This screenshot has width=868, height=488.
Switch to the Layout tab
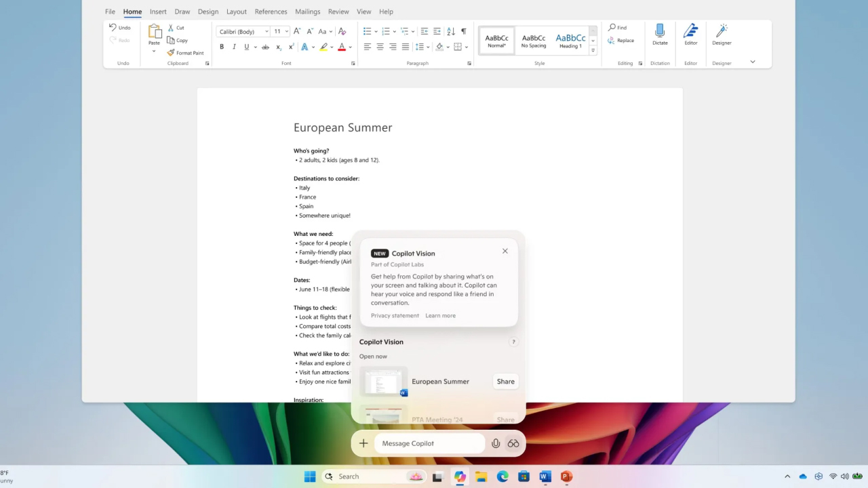pos(236,12)
